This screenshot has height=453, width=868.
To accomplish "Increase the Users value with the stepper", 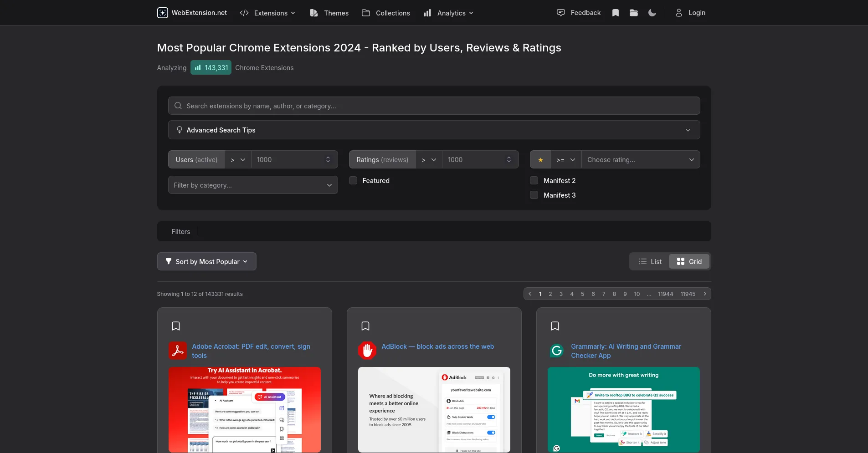I will (x=328, y=157).
